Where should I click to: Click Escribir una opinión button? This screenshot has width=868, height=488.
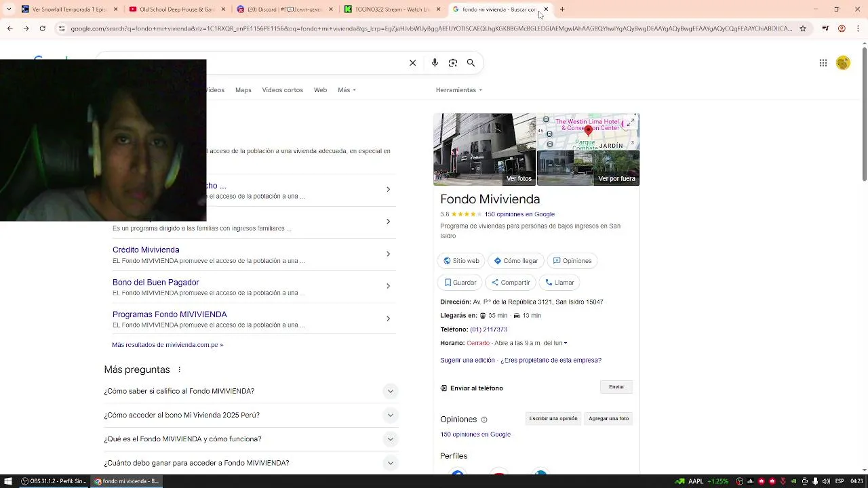coord(553,419)
